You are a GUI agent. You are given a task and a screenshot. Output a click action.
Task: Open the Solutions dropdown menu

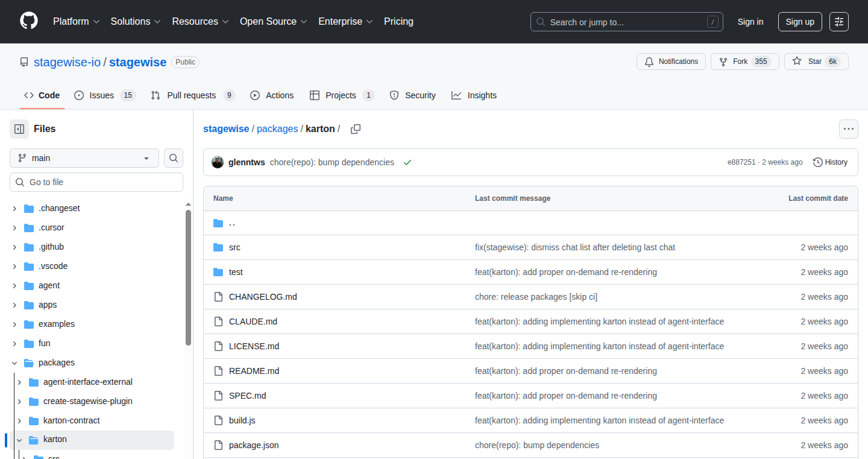[x=136, y=22]
